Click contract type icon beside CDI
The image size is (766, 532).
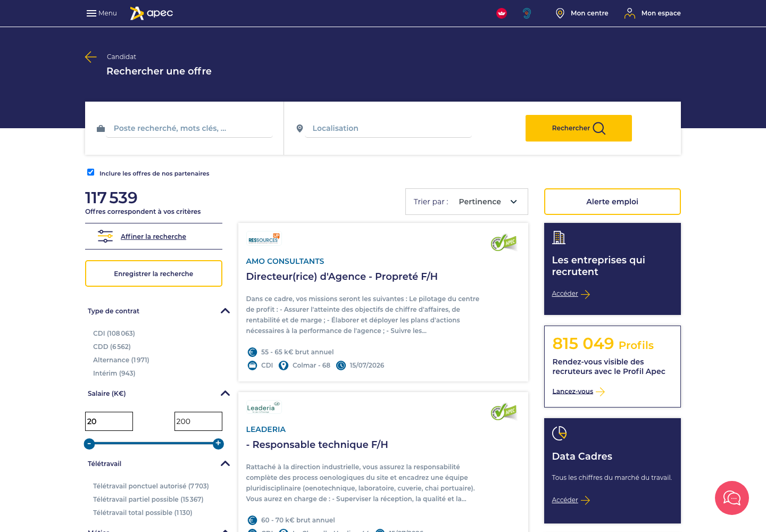click(x=253, y=365)
